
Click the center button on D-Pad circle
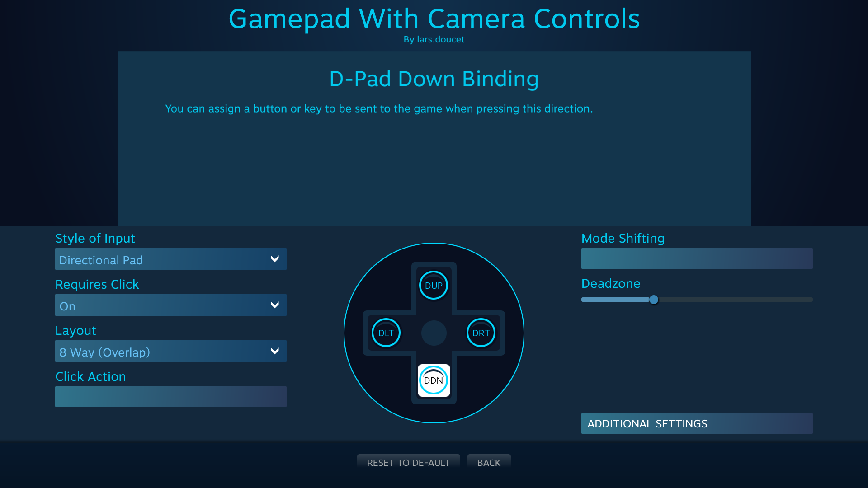click(x=434, y=333)
